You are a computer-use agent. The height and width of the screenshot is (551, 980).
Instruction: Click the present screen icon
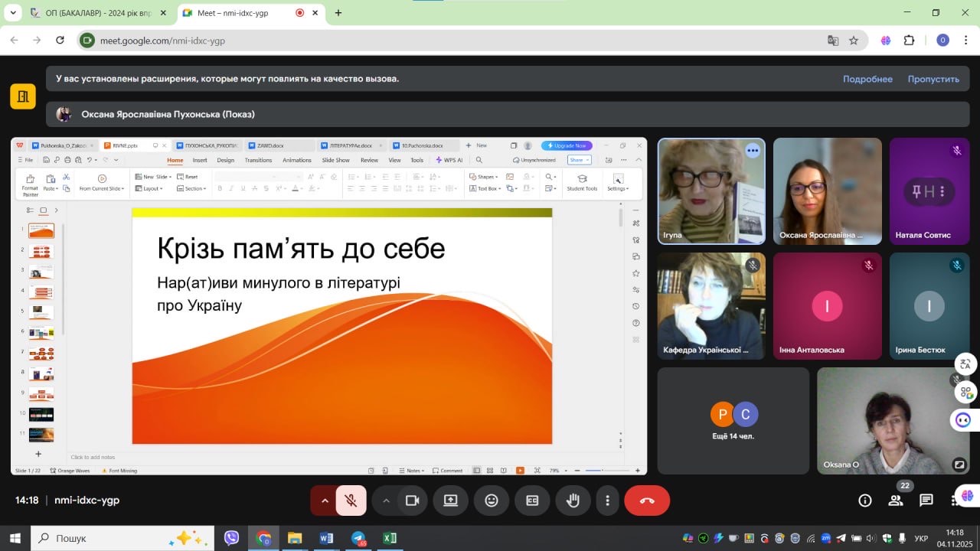click(450, 500)
